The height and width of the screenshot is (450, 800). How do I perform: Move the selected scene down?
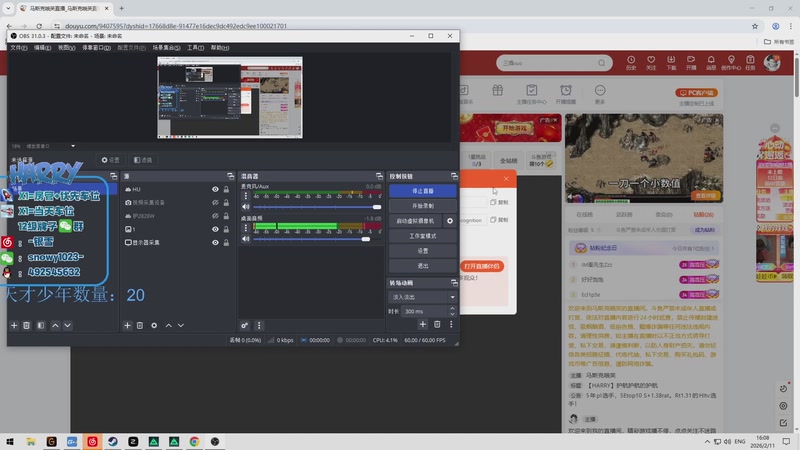(67, 326)
